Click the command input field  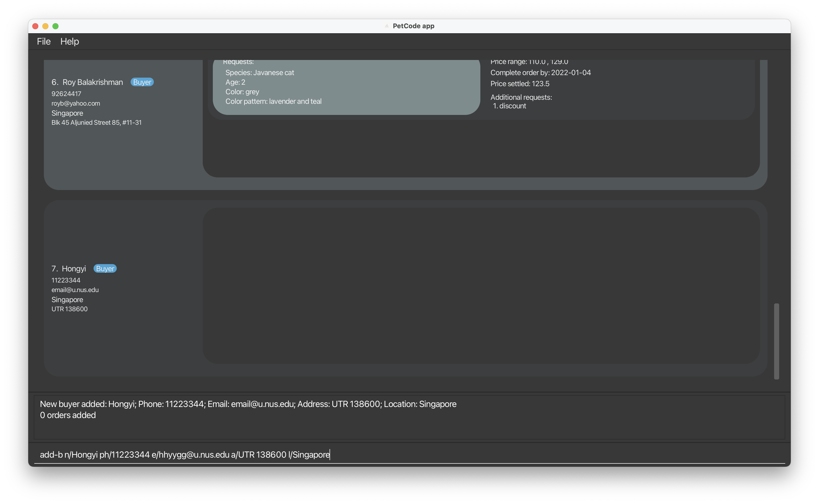click(x=409, y=455)
